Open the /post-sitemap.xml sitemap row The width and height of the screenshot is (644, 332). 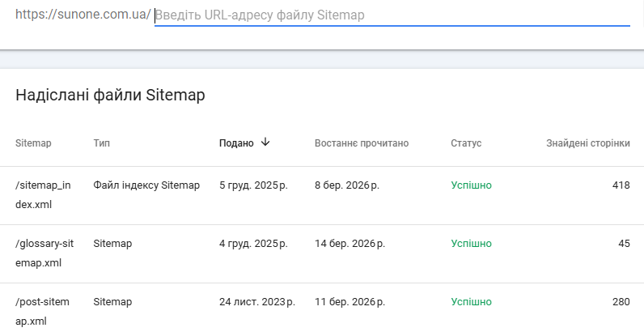tap(43, 311)
